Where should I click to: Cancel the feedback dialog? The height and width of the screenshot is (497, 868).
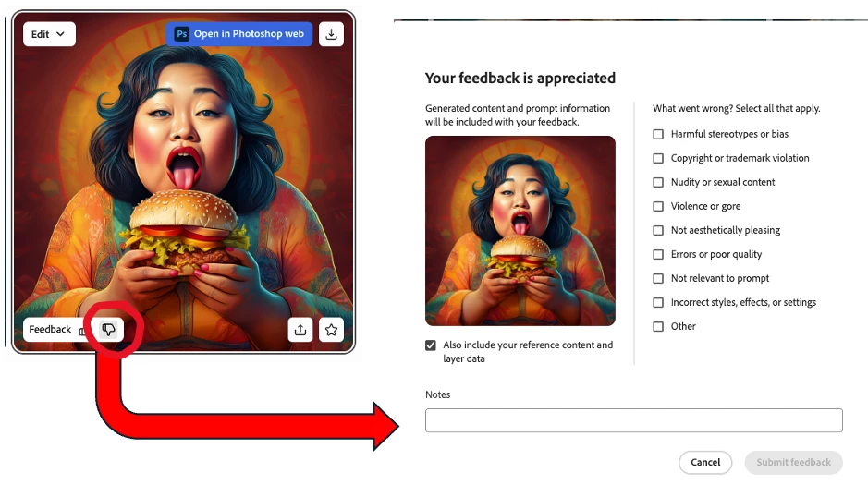(705, 462)
